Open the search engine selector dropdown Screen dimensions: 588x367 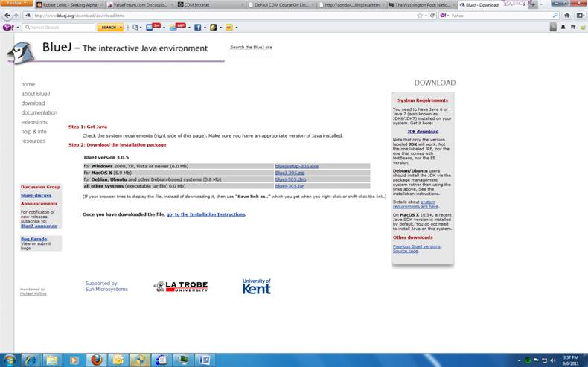444,16
